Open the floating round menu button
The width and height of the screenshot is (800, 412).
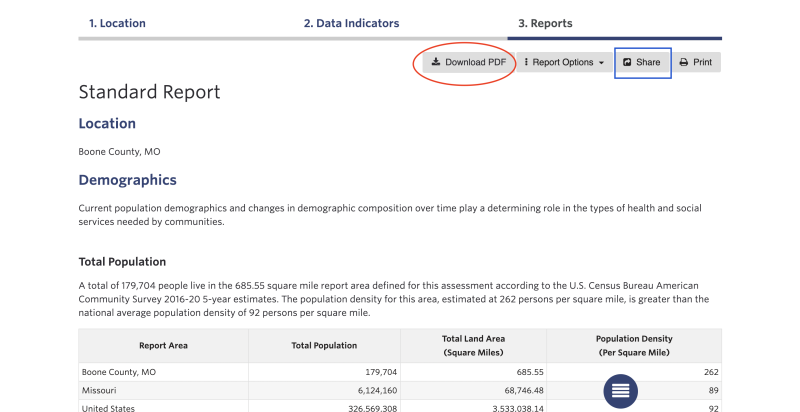[620, 390]
